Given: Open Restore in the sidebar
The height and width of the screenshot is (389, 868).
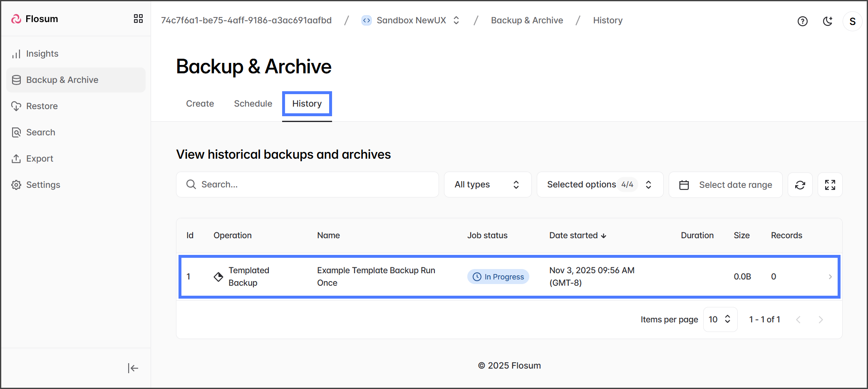Looking at the screenshot, I should pyautogui.click(x=42, y=106).
